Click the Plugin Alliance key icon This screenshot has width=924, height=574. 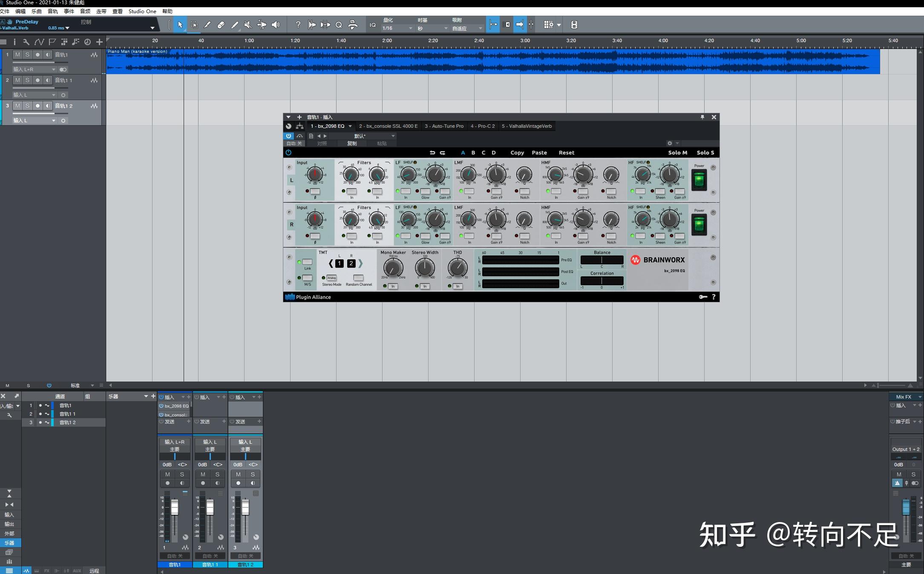coord(703,297)
